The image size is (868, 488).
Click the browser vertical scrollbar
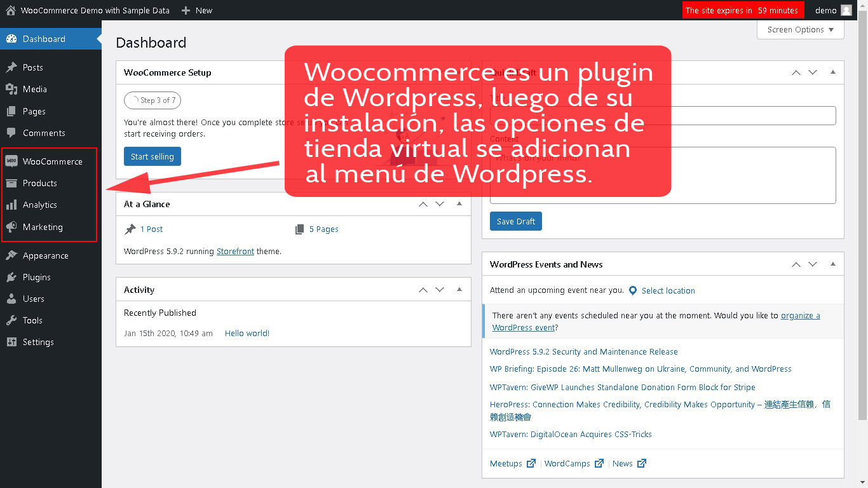862,222
